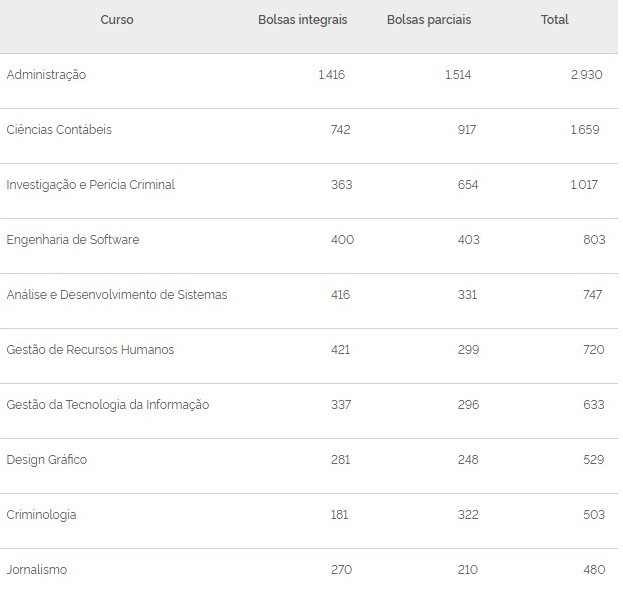Click Investigação e Perícia Criminal course
The image size is (623, 589).
click(90, 185)
